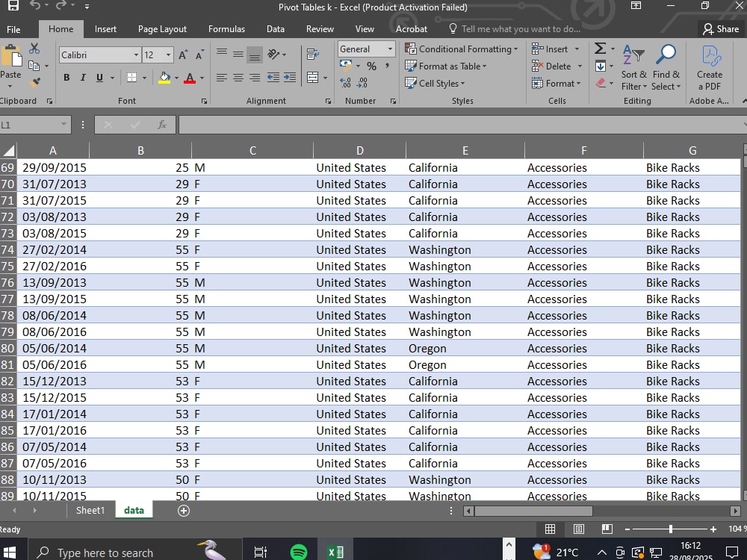747x560 pixels.
Task: Click the Share button
Action: pyautogui.click(x=722, y=29)
